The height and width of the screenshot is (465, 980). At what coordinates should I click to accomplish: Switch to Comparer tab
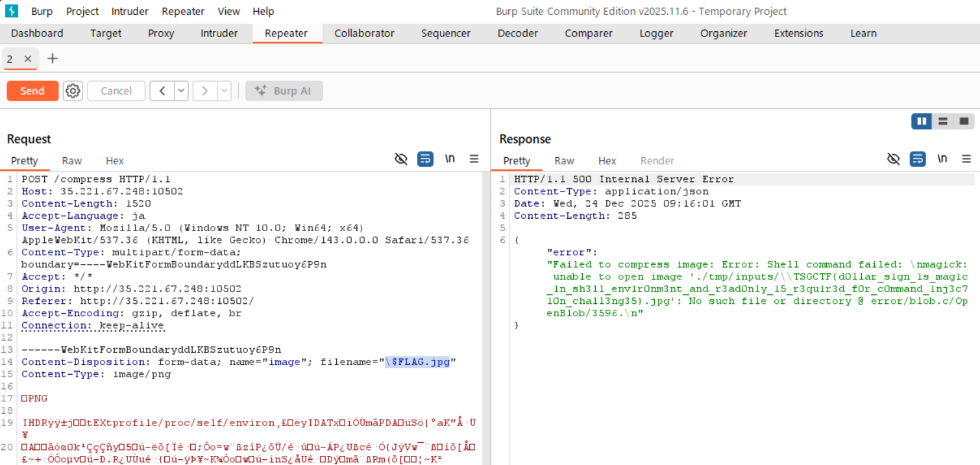(589, 33)
